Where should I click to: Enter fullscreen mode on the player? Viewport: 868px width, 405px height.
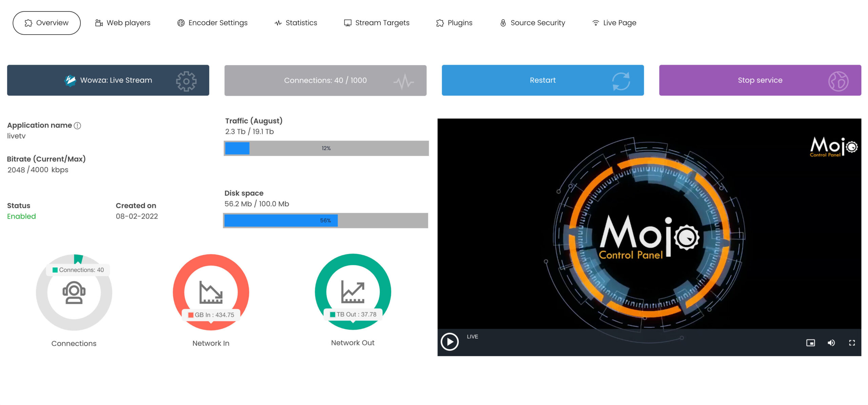click(x=852, y=343)
